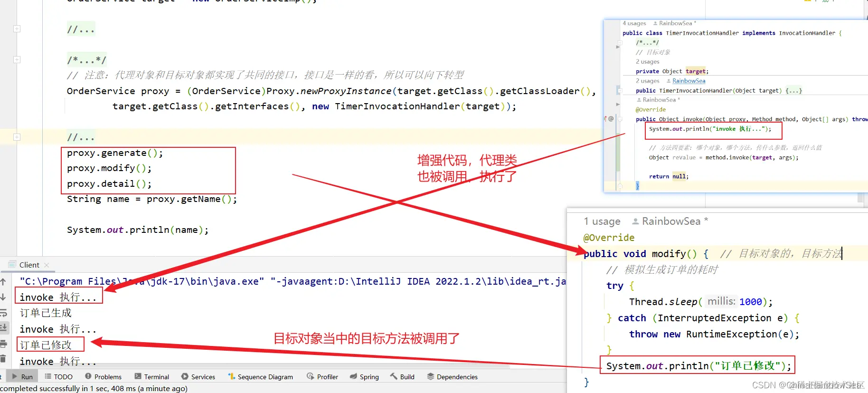The height and width of the screenshot is (393, 868).
Task: Click 'new TimerInvocationHandler(target)' in editor
Action: (408, 106)
